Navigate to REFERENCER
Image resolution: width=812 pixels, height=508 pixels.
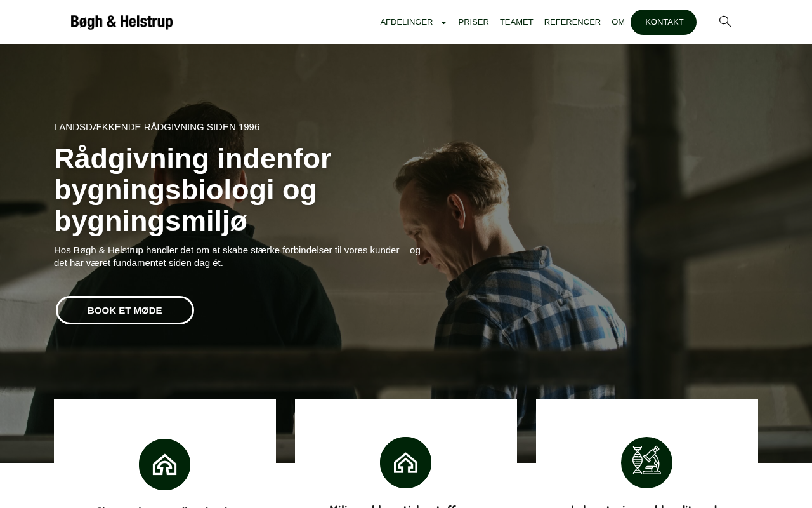[572, 22]
